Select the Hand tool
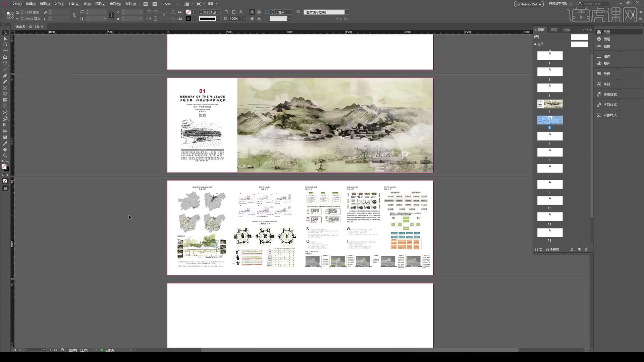644x362 pixels. (x=5, y=149)
